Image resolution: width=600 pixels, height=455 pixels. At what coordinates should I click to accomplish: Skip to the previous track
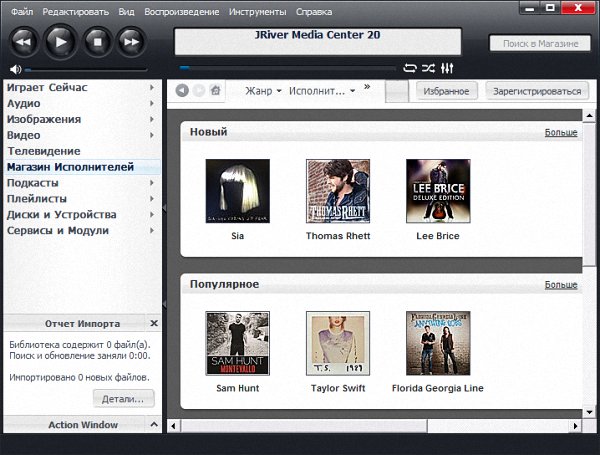25,41
